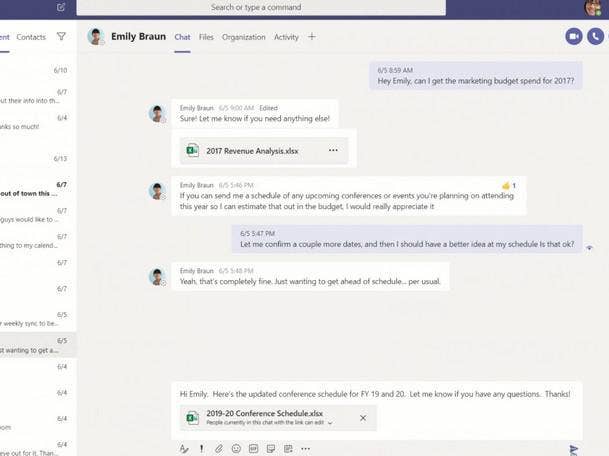Send the message with the send arrow

(x=573, y=450)
